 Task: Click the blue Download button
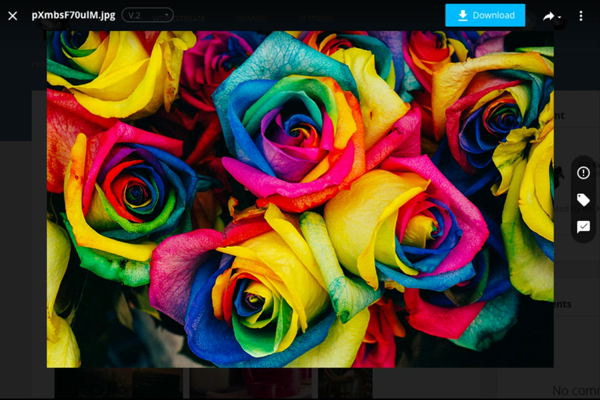[x=485, y=15]
